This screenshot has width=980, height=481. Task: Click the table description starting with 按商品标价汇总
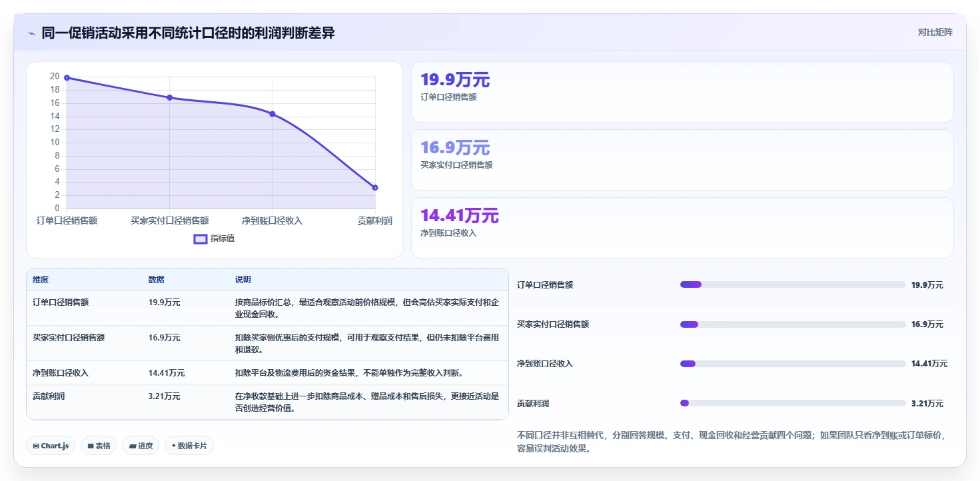[367, 308]
